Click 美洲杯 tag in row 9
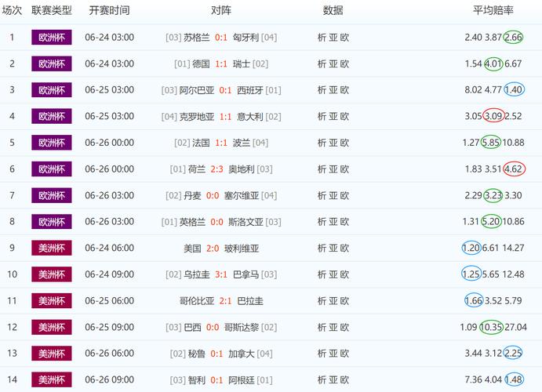The image size is (542, 392). coord(52,248)
